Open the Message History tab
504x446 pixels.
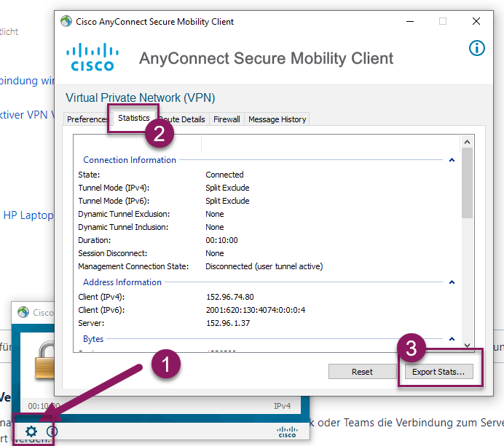pos(277,119)
